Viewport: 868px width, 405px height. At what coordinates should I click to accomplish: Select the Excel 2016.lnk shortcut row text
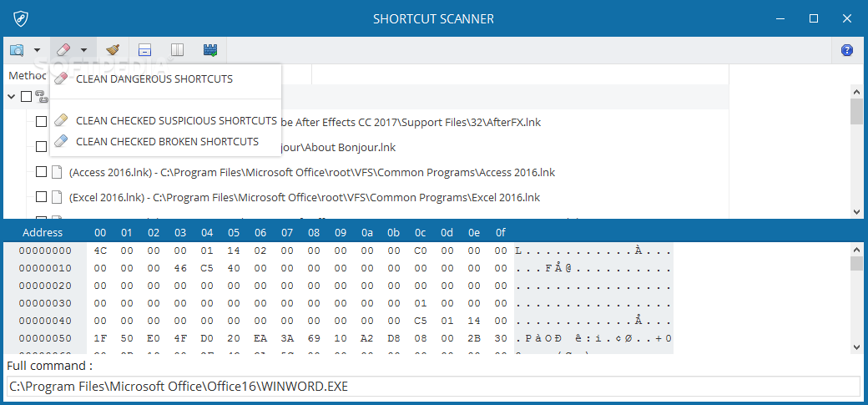tap(305, 197)
